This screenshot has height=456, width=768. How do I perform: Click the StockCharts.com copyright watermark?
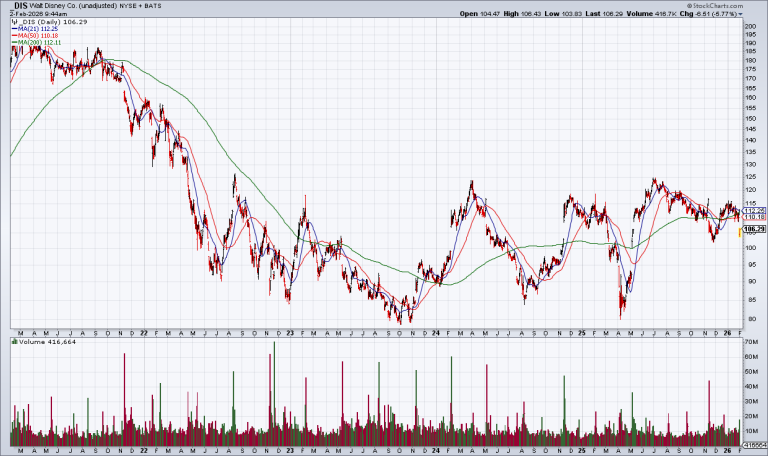(x=723, y=5)
